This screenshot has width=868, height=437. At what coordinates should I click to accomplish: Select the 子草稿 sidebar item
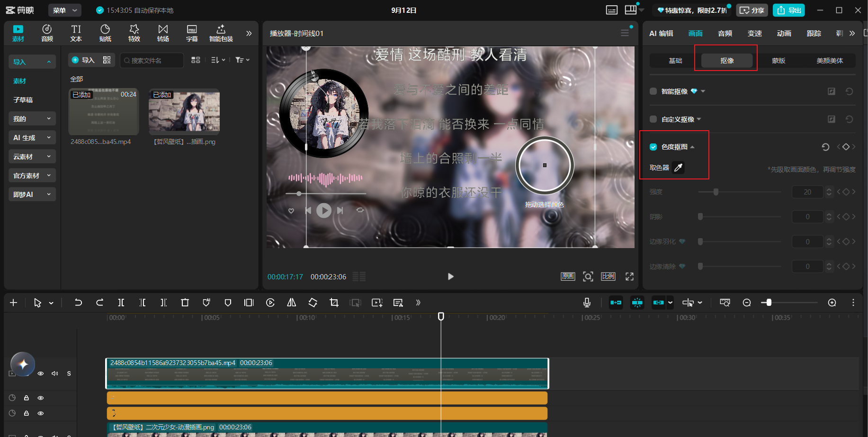[x=23, y=100]
